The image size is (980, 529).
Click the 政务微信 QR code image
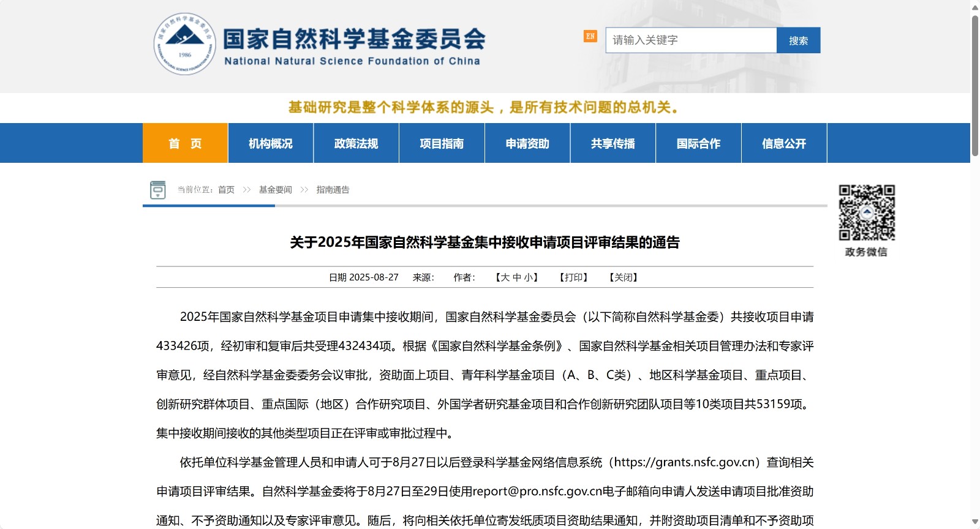click(867, 212)
